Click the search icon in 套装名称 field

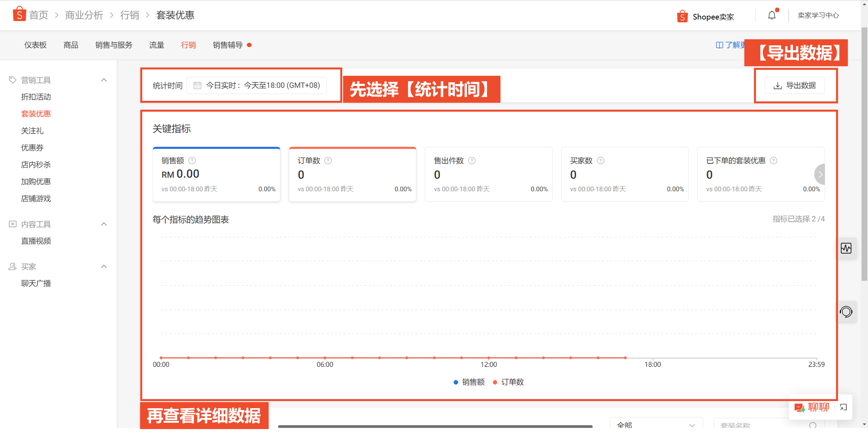tap(813, 425)
